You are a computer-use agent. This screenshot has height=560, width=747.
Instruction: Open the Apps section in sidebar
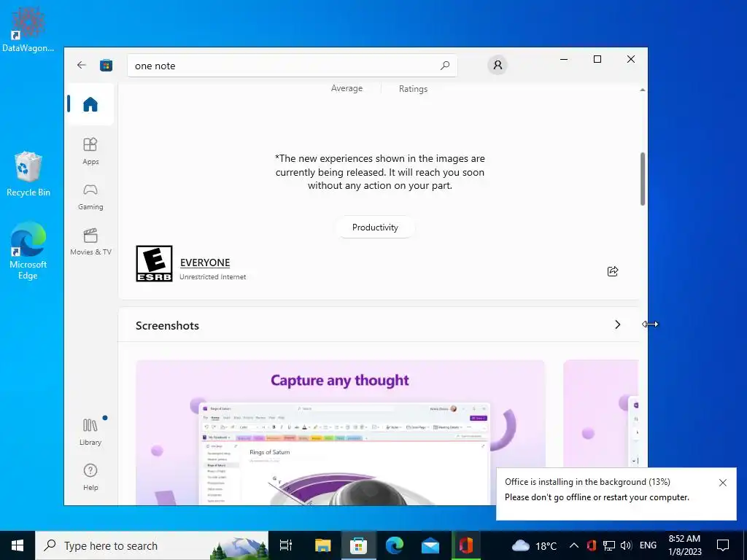coord(90,151)
